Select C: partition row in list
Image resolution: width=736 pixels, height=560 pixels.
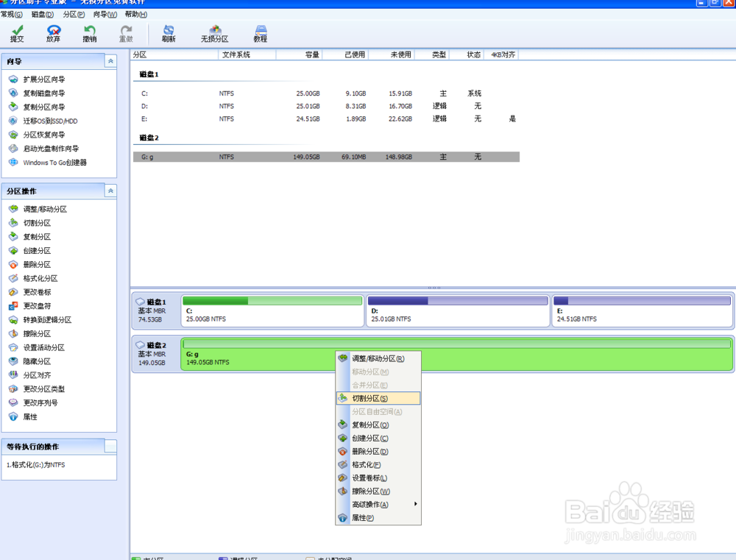(x=326, y=93)
